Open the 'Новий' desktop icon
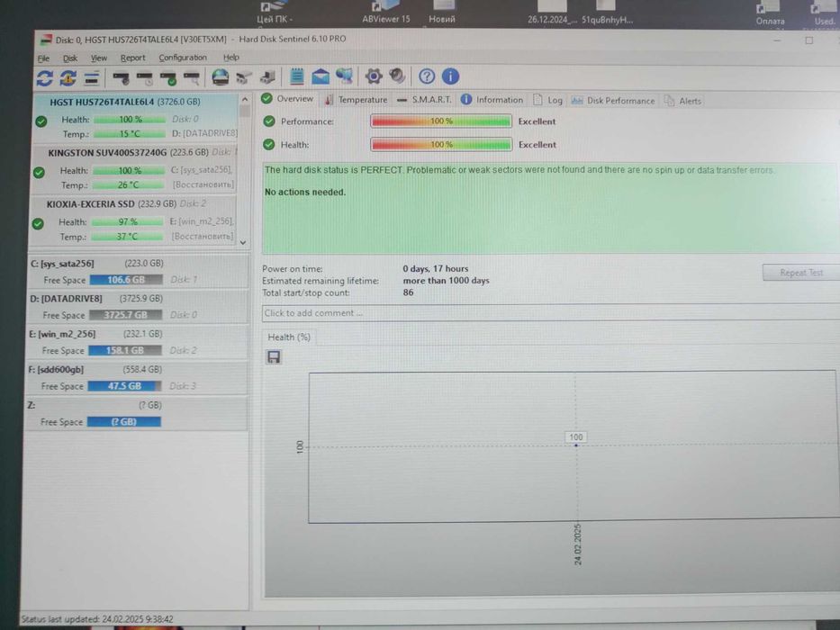 pyautogui.click(x=442, y=12)
